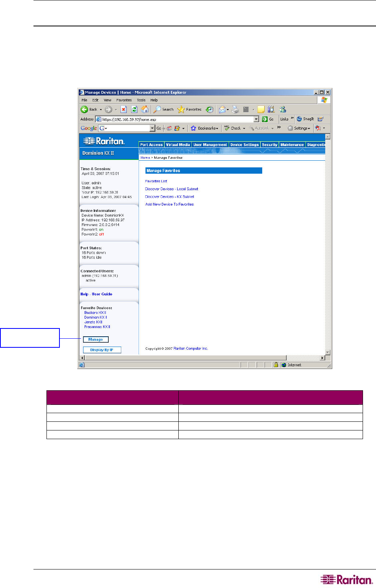
Task: Expand Links toolbar chevron
Action: (293, 118)
